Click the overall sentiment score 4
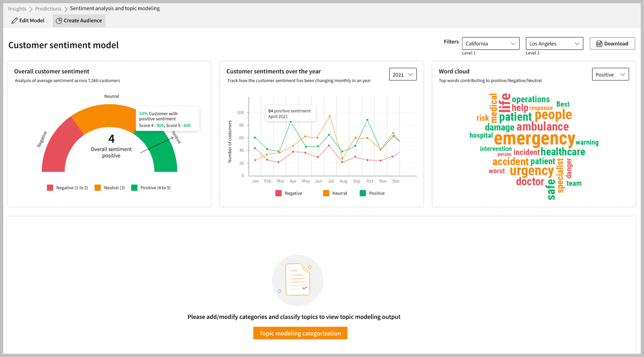644x357 pixels. coord(112,139)
